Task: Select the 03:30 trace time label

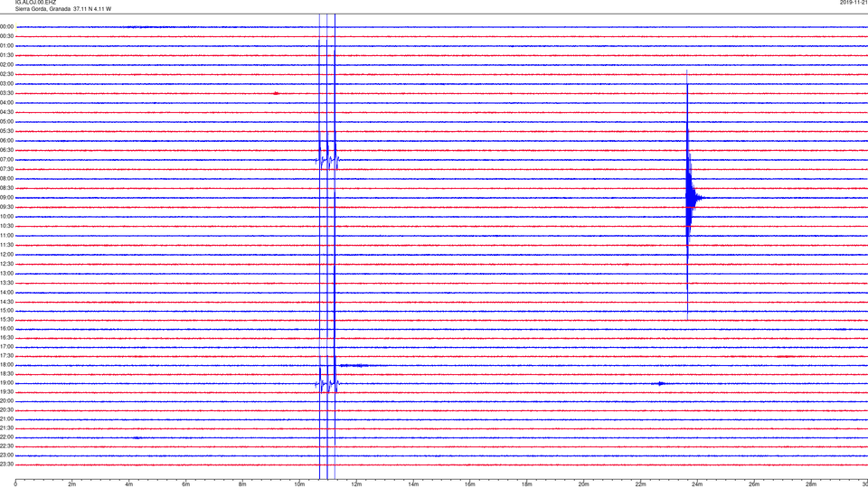Action: (7, 93)
